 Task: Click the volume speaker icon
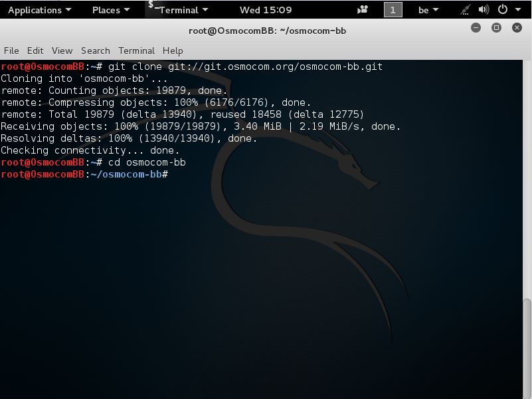coord(484,9)
